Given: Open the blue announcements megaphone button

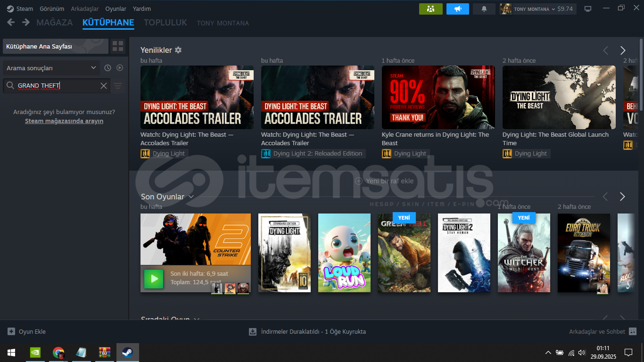Looking at the screenshot, I should pos(458,9).
